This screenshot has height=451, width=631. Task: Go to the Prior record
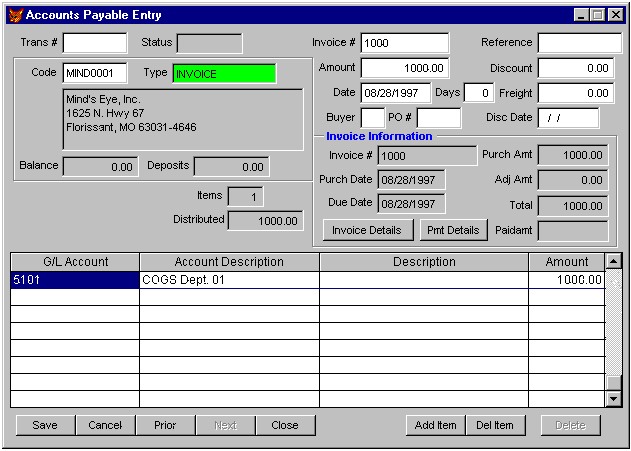(x=165, y=425)
